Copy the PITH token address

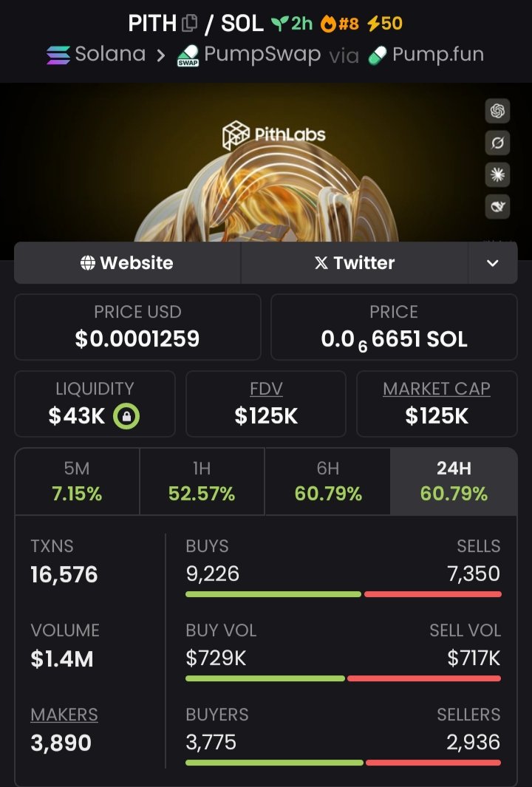[x=190, y=24]
